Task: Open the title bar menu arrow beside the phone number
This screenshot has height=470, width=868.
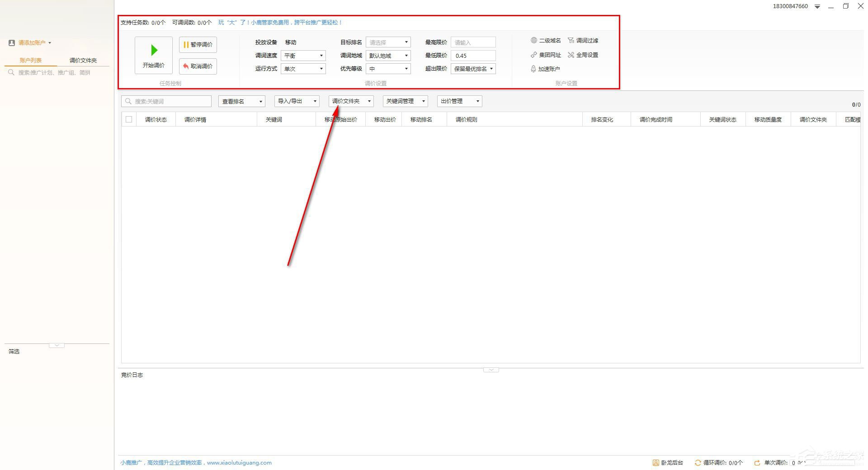Action: 817,6
